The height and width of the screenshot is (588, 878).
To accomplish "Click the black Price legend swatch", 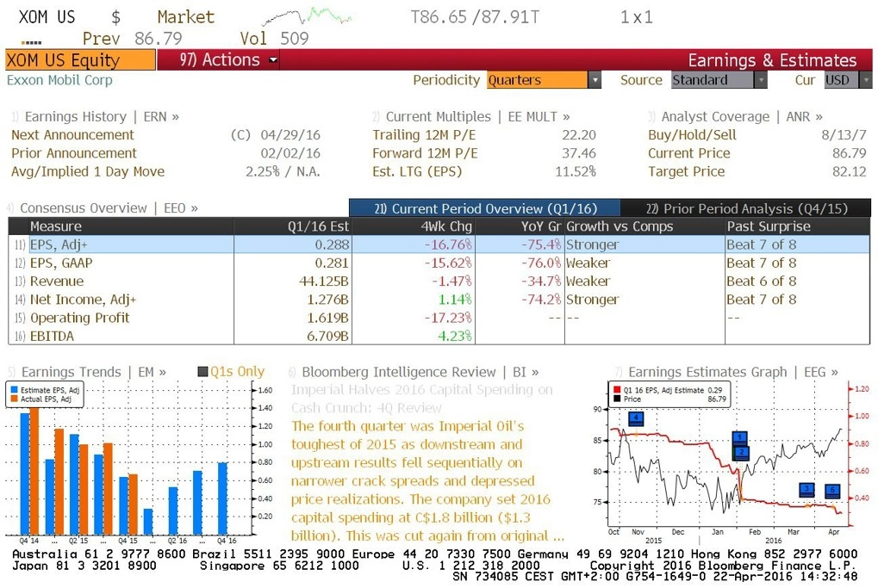I will tap(617, 399).
